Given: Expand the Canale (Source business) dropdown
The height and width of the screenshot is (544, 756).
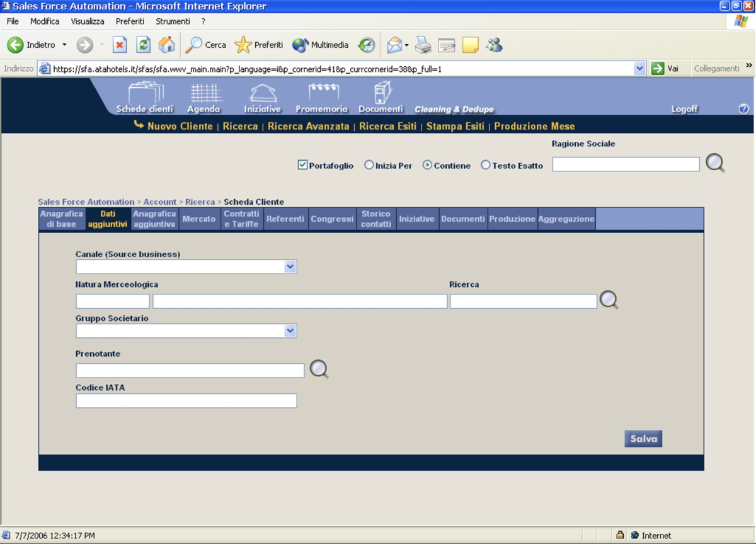Looking at the screenshot, I should click(x=290, y=267).
